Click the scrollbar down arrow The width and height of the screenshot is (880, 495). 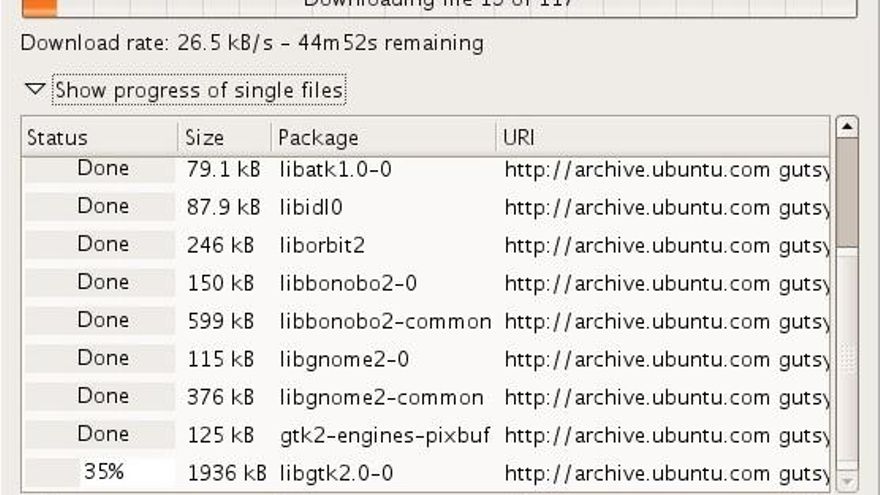point(847,481)
